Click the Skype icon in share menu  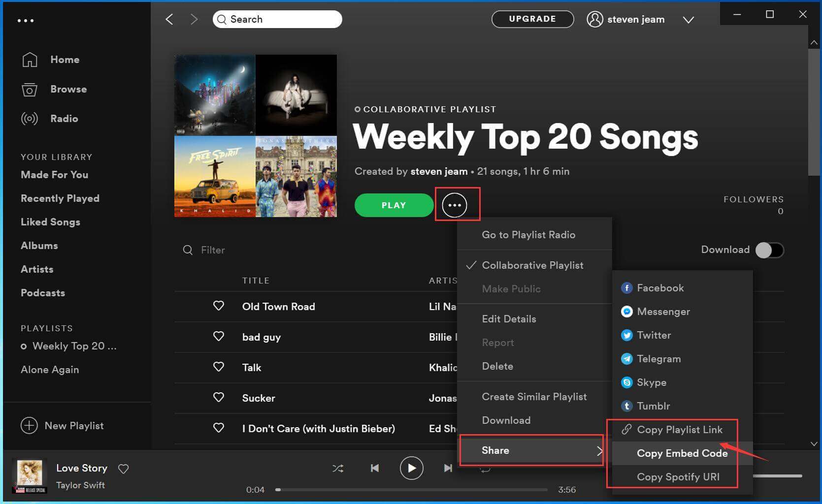626,382
